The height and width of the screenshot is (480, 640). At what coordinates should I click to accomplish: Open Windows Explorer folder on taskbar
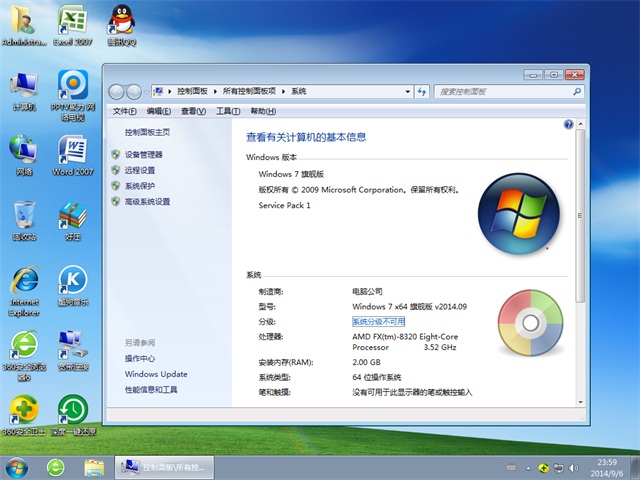94,468
